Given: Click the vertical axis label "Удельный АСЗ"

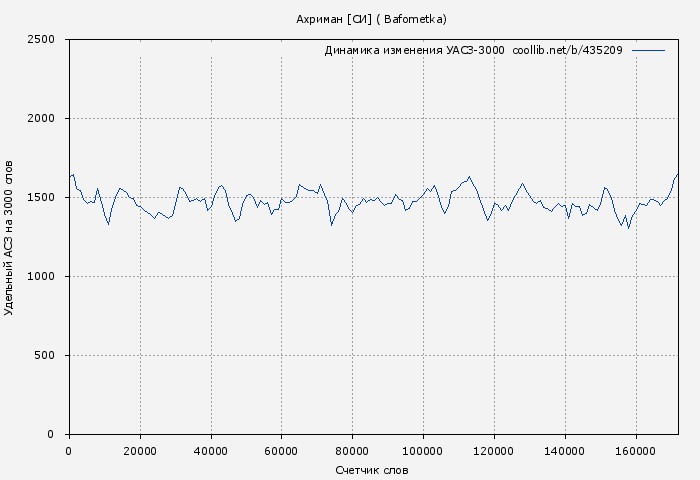Looking at the screenshot, I should (x=10, y=236).
